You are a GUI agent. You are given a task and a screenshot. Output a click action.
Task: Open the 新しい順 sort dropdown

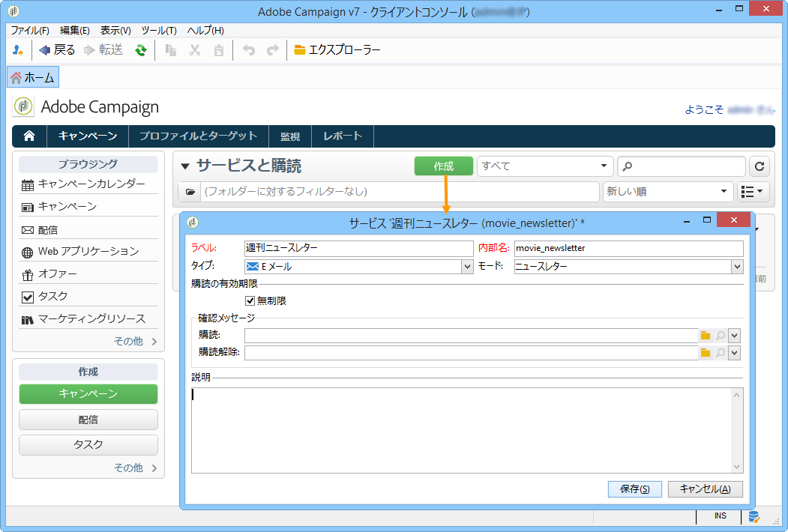click(667, 191)
